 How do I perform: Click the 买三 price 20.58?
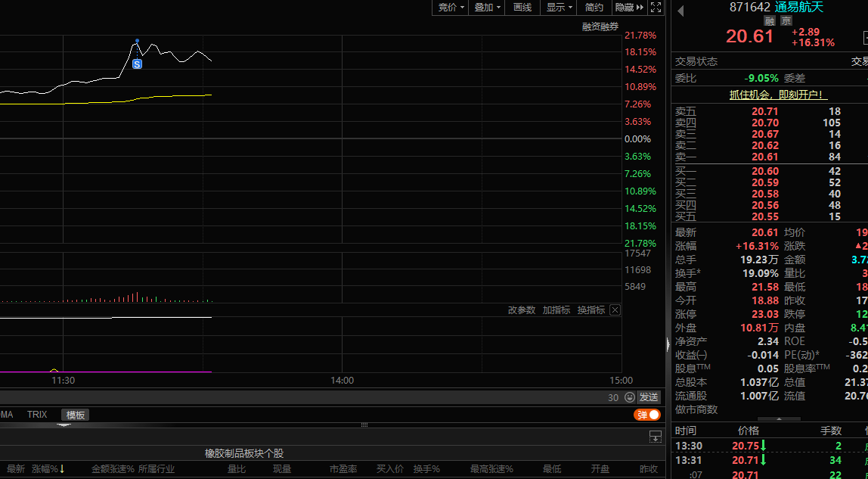[765, 194]
